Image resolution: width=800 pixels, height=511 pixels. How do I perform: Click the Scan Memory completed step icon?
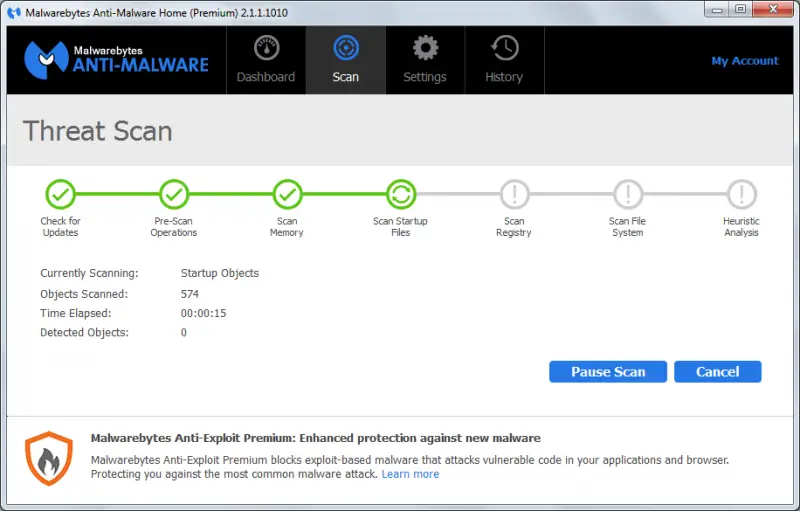click(287, 194)
